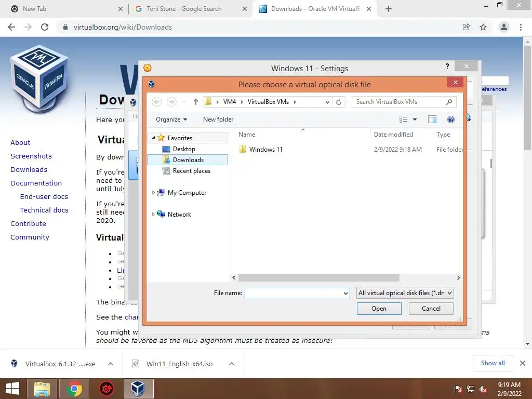Open the address bar path history dropdown
The height and width of the screenshot is (399, 532).
[x=327, y=102]
